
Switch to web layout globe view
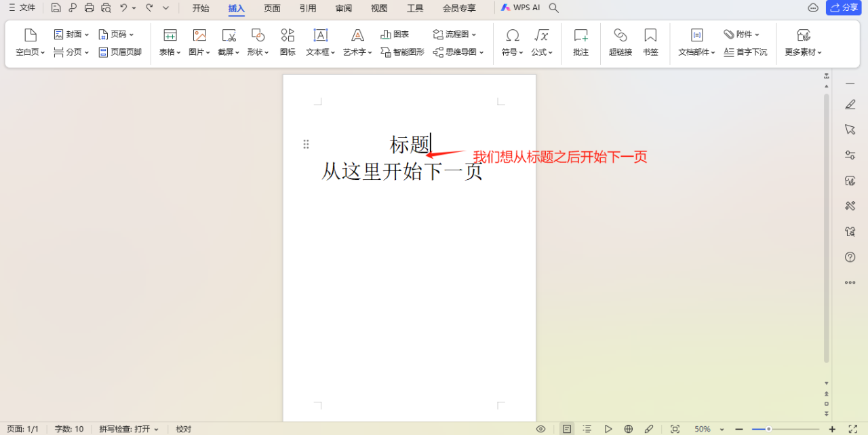(629, 429)
